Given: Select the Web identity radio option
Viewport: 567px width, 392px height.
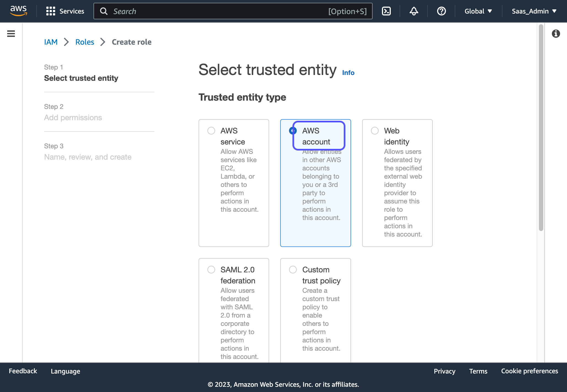Looking at the screenshot, I should (x=375, y=131).
